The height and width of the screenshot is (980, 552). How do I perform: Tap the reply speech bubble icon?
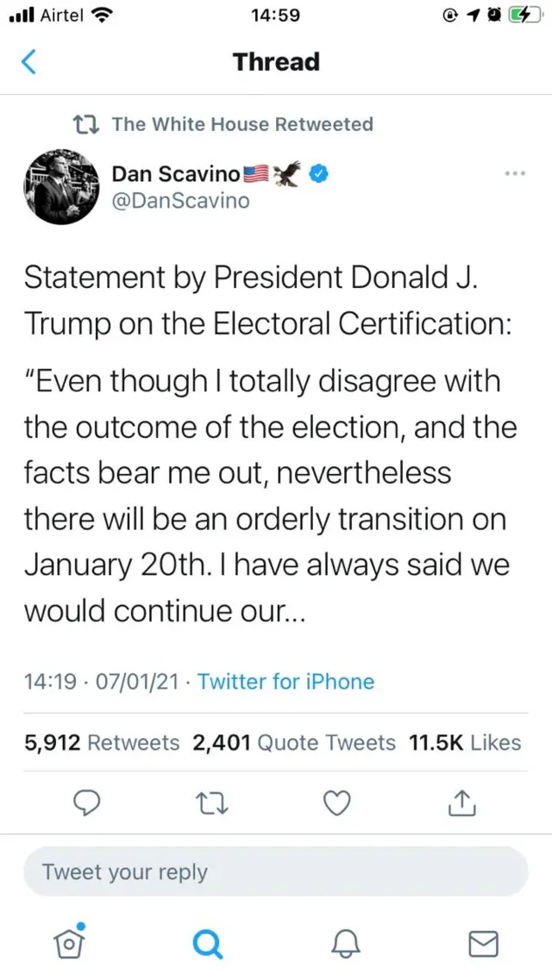click(x=85, y=803)
